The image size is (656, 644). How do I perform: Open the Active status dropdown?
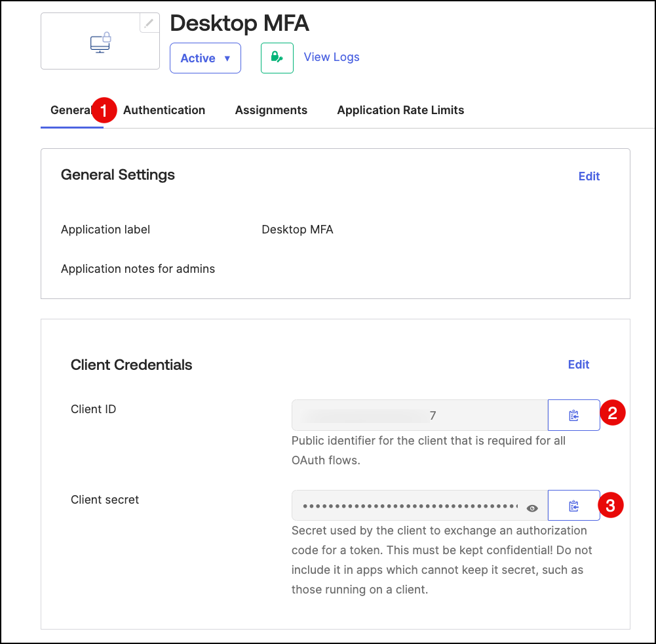[x=205, y=58]
